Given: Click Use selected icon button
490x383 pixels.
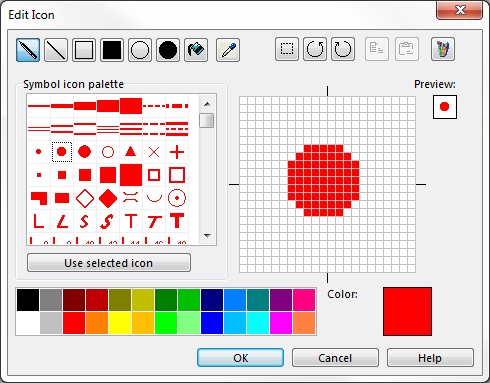Looking at the screenshot, I should (x=109, y=263).
